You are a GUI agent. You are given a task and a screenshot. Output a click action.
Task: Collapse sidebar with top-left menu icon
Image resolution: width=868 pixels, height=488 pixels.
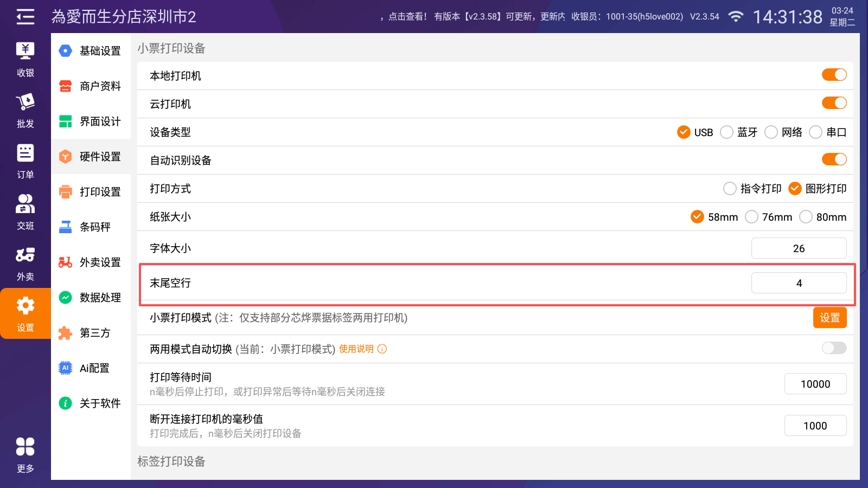pos(25,17)
